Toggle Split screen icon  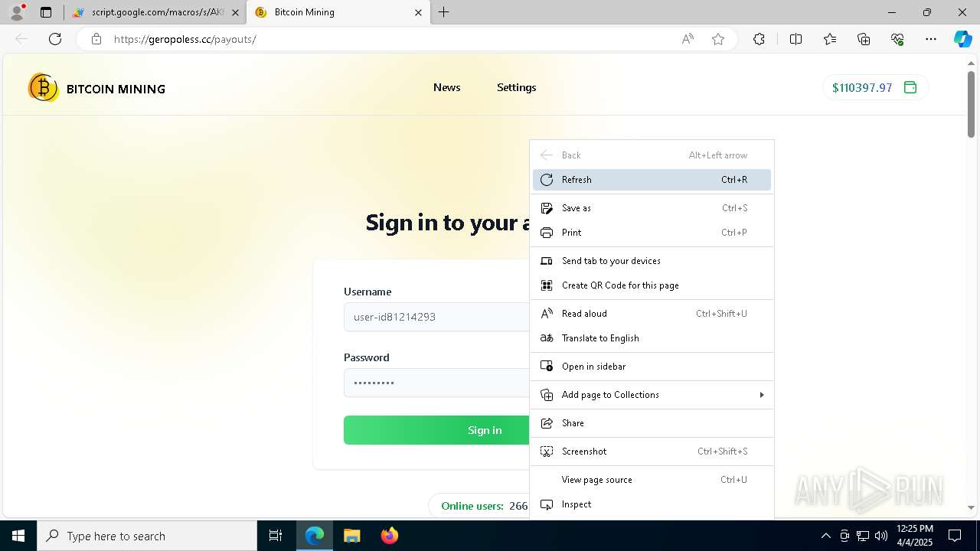tap(795, 39)
